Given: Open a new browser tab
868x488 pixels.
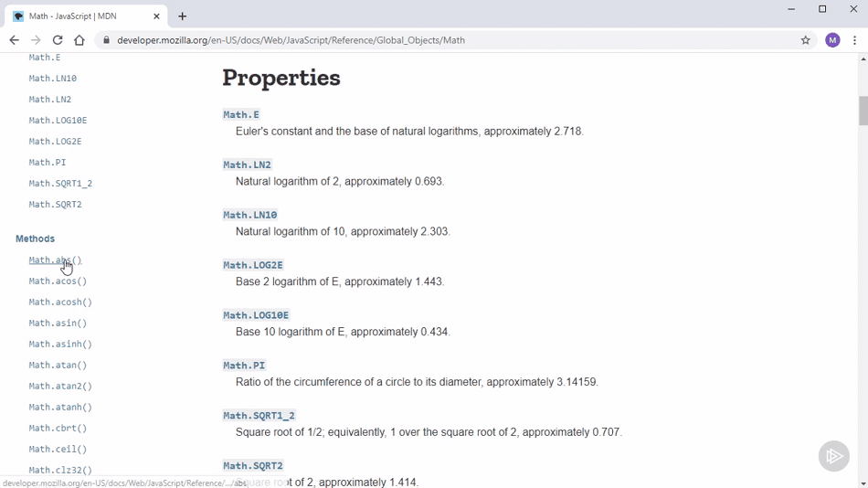Looking at the screenshot, I should pyautogui.click(x=182, y=16).
